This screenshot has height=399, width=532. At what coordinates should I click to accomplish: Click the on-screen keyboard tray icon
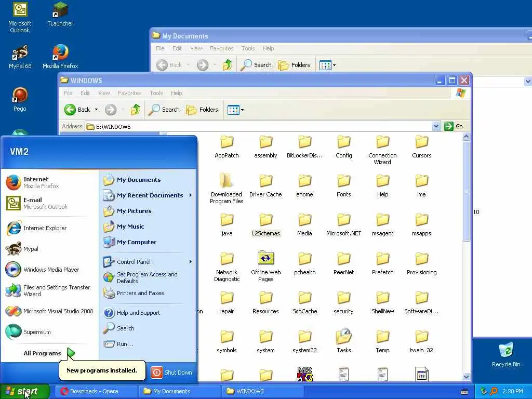point(465,392)
